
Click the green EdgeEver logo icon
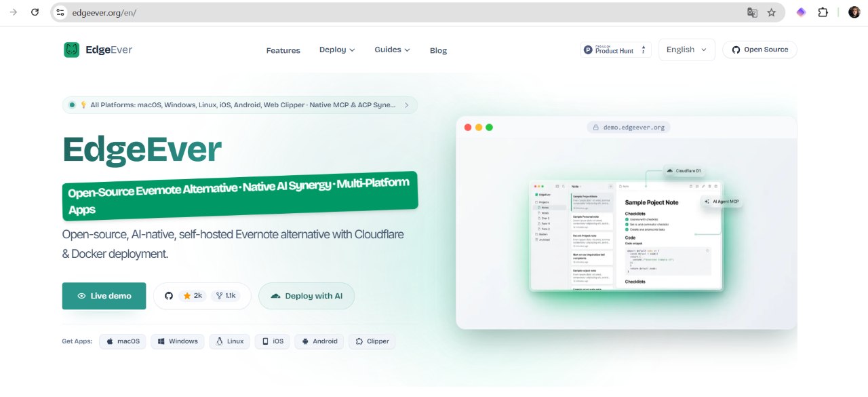click(71, 50)
